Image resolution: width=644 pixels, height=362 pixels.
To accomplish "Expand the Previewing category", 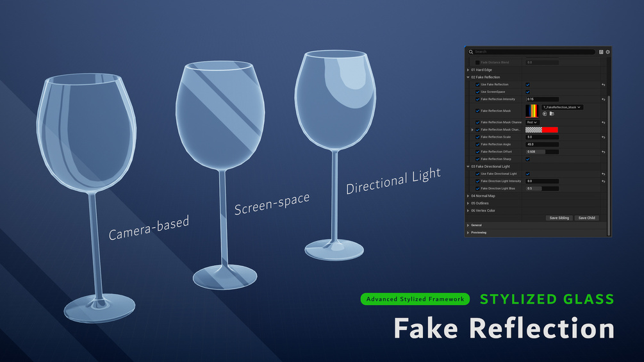I will tap(468, 233).
